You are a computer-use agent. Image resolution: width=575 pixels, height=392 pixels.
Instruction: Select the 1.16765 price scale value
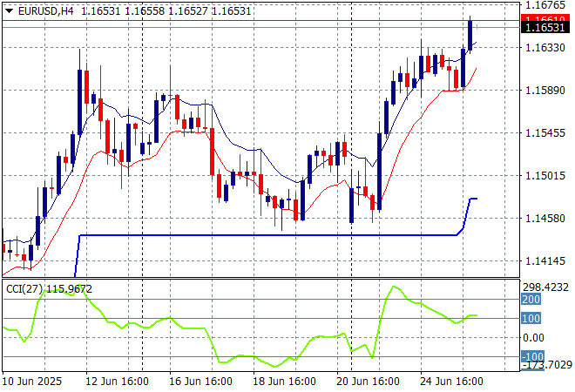click(545, 5)
